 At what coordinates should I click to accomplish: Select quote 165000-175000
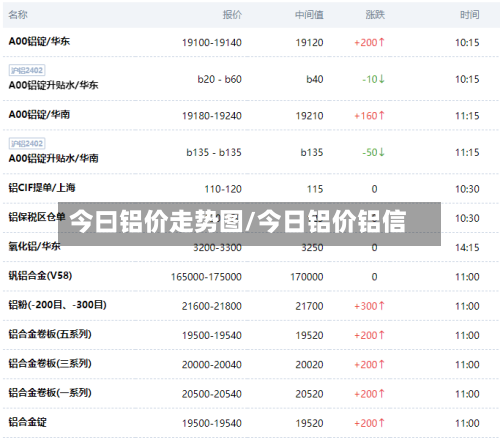point(206,277)
